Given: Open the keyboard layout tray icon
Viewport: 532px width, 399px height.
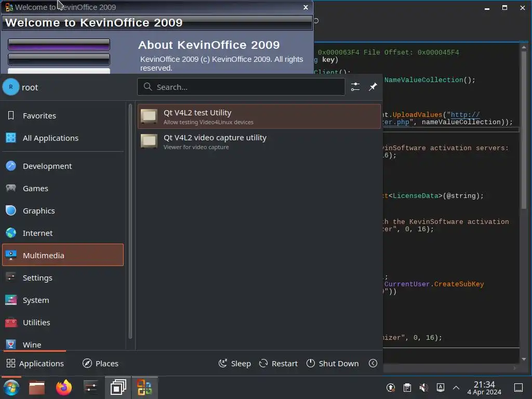Looking at the screenshot, I should click(441, 388).
